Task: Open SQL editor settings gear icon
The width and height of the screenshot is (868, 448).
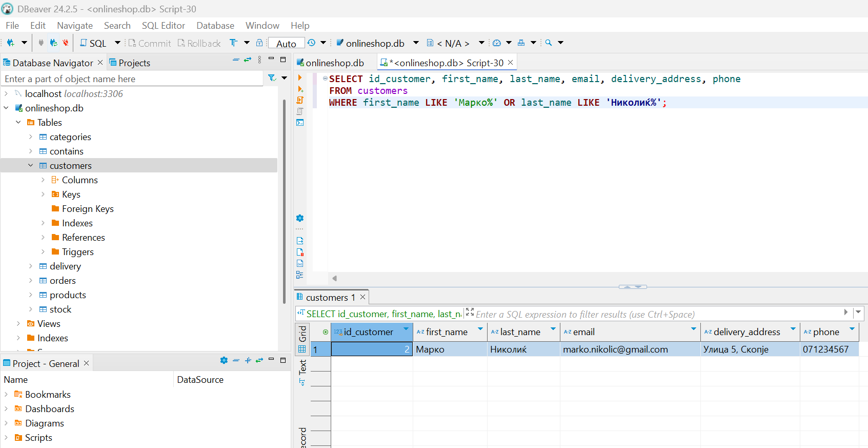Action: pyautogui.click(x=300, y=218)
